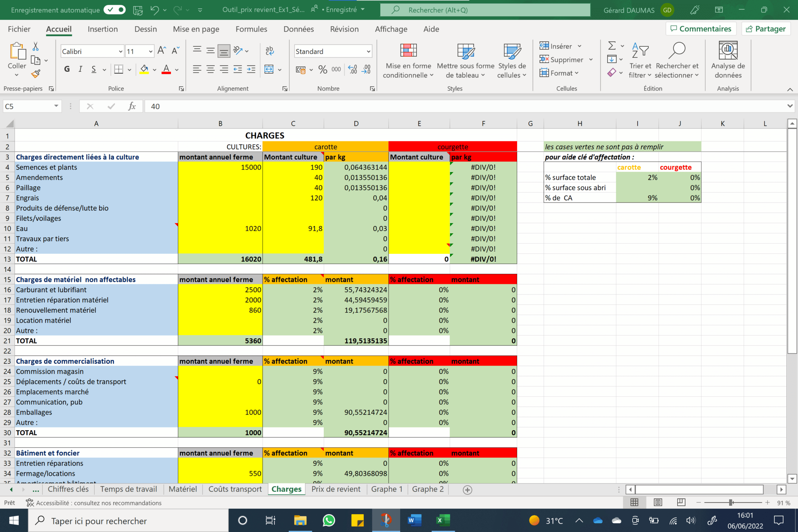Image resolution: width=798 pixels, height=532 pixels.
Task: Toggle italic formatting
Action: [x=80, y=69]
